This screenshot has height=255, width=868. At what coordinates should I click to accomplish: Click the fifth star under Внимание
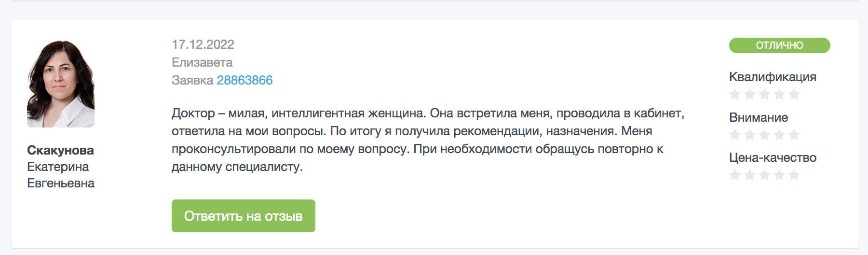pyautogui.click(x=794, y=135)
